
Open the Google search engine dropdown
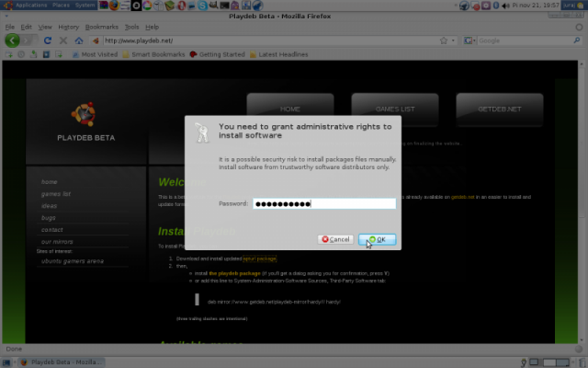coord(469,40)
